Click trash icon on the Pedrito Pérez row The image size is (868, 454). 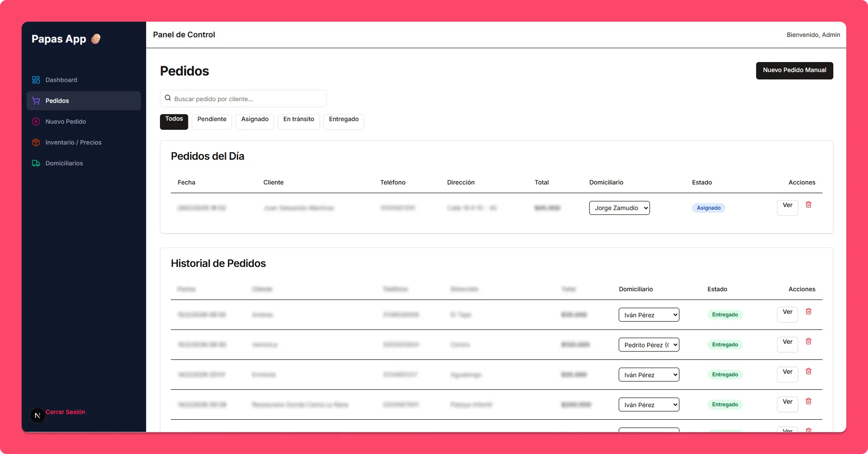(x=808, y=341)
